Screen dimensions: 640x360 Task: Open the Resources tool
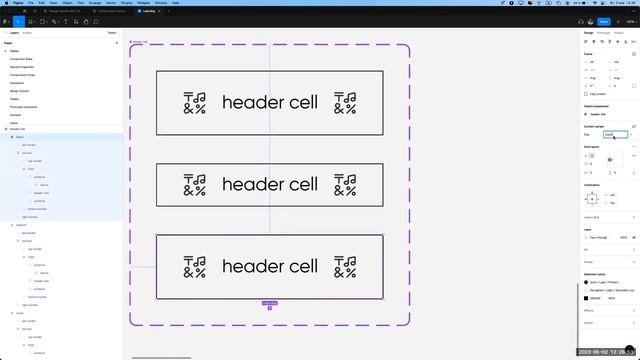(76, 22)
